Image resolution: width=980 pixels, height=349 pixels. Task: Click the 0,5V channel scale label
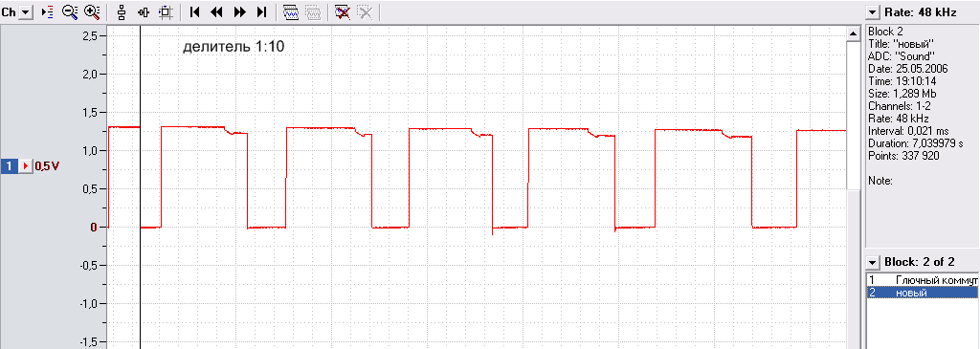(47, 166)
